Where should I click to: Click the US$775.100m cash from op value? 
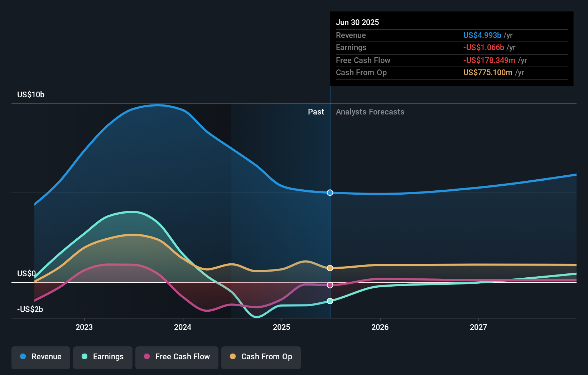(488, 72)
